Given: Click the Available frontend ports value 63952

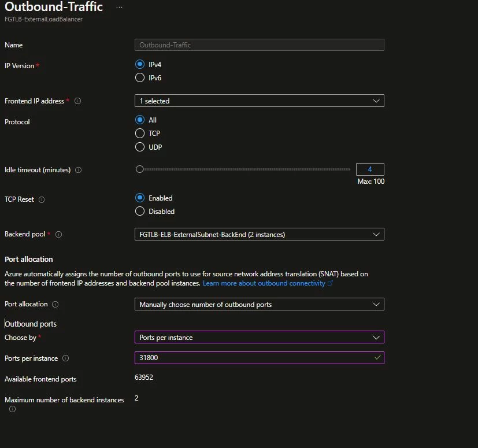Looking at the screenshot, I should (x=144, y=377).
